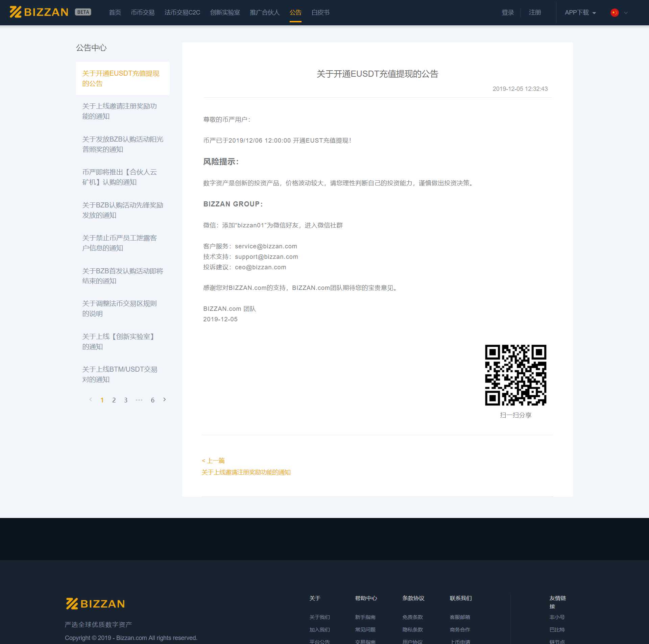Click the BETA badge
Screen dimensions: 649x644
(x=83, y=12)
